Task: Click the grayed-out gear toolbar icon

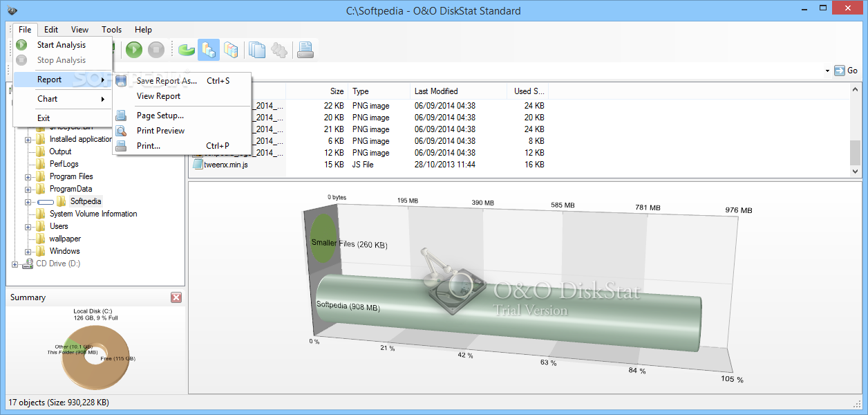Action: 279,49
